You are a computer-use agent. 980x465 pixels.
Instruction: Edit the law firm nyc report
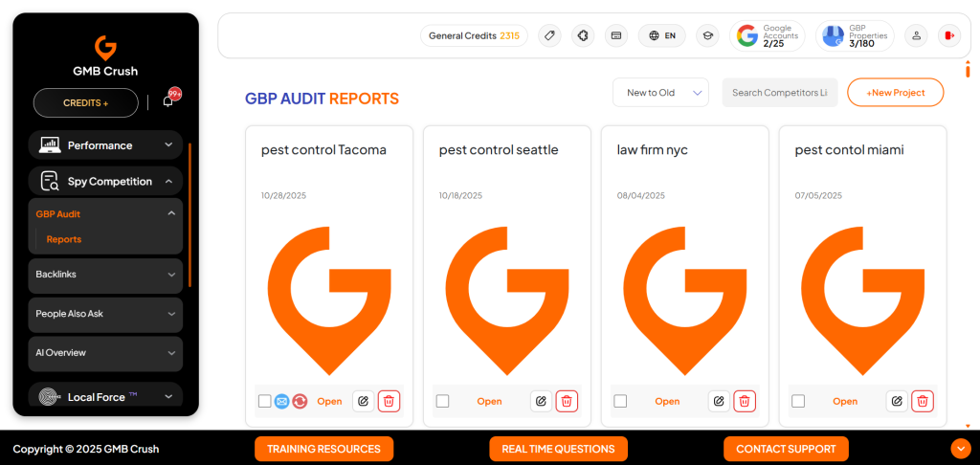point(719,401)
